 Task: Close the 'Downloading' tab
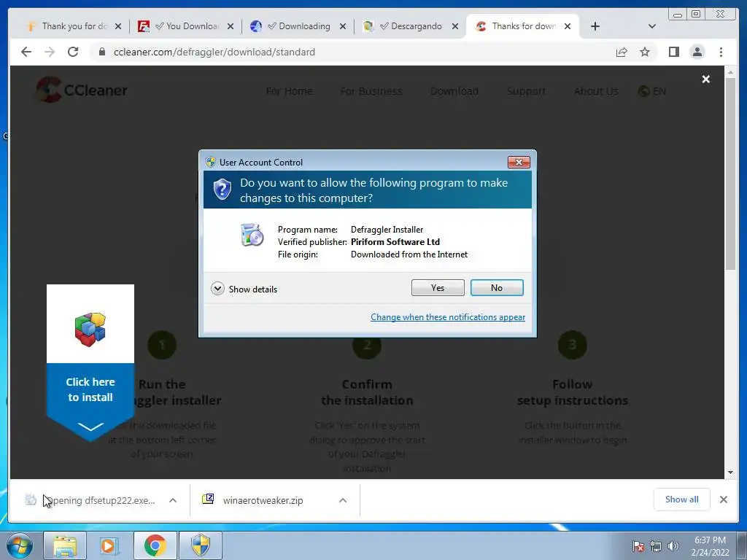tap(343, 26)
